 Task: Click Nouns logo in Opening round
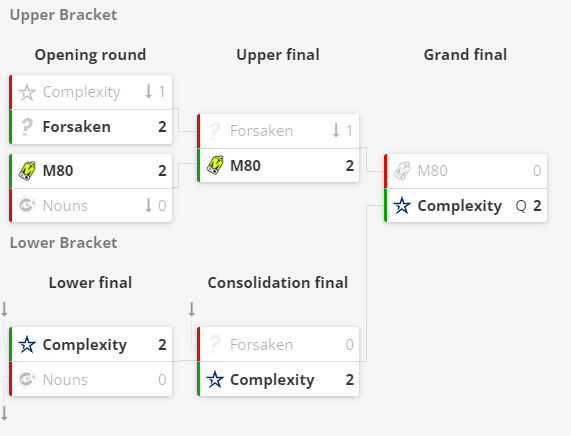click(27, 205)
